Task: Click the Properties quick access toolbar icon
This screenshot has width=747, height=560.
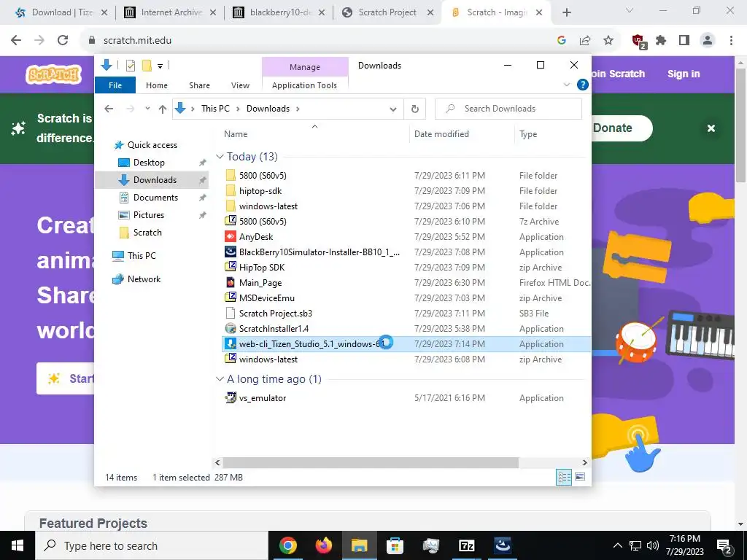Action: pyautogui.click(x=130, y=66)
